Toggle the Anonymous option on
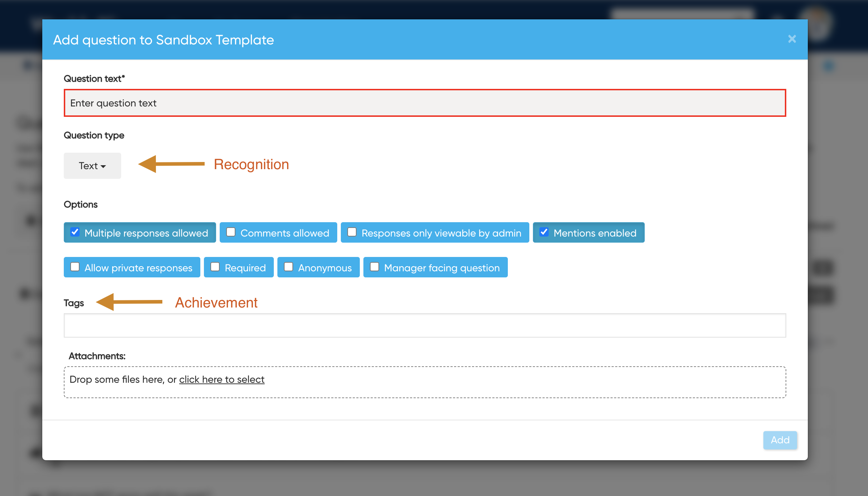Image resolution: width=868 pixels, height=496 pixels. click(x=288, y=267)
